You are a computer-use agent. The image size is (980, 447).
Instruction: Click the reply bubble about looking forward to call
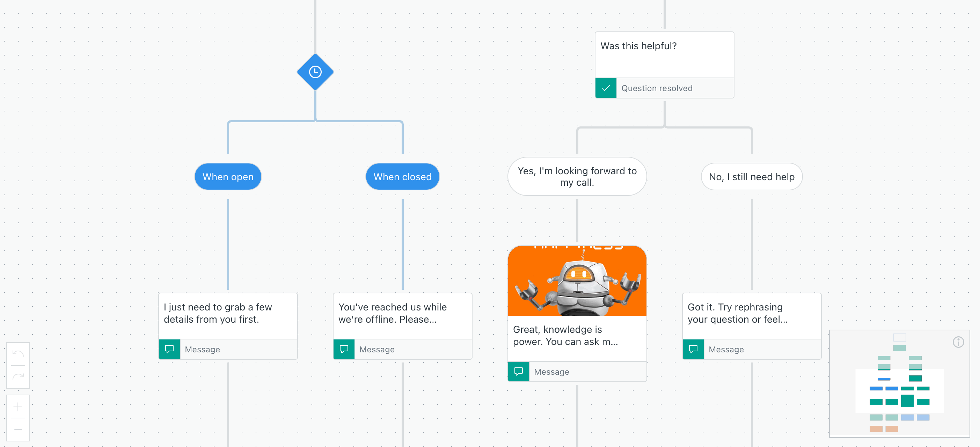(x=576, y=176)
